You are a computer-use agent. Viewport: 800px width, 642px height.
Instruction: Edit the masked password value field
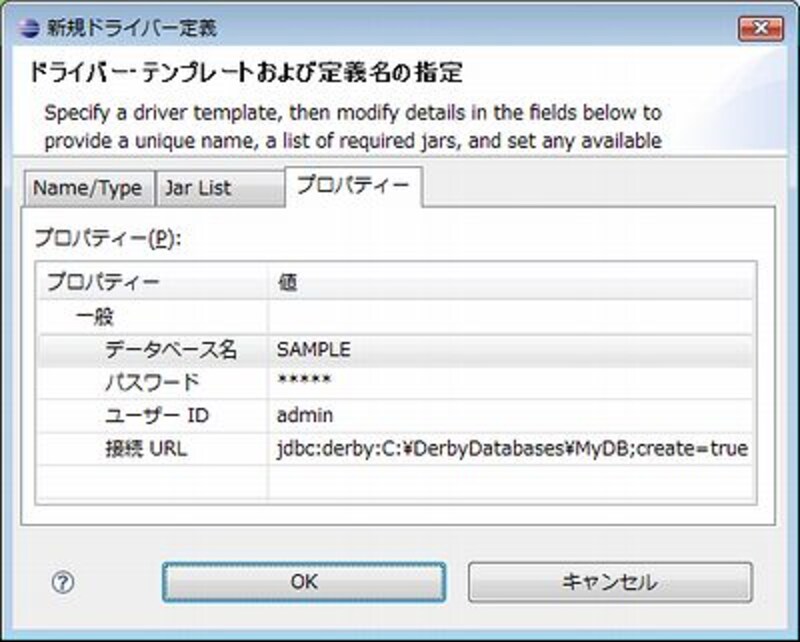(304, 383)
